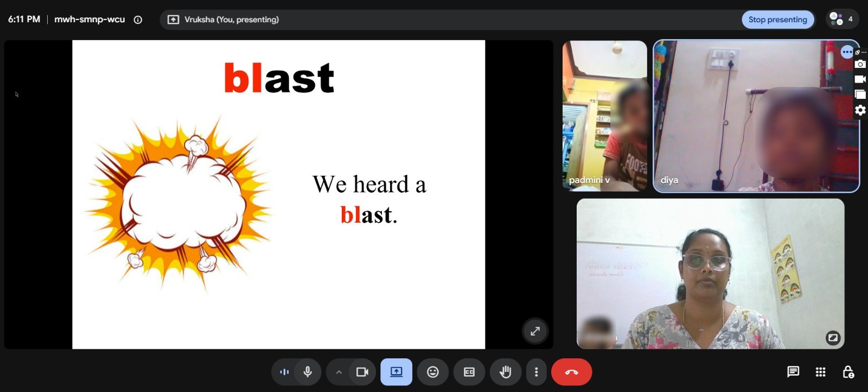Viewport: 868px width, 392px height.
Task: Click the presenting screen icon beside Vruksha
Action: pos(173,20)
